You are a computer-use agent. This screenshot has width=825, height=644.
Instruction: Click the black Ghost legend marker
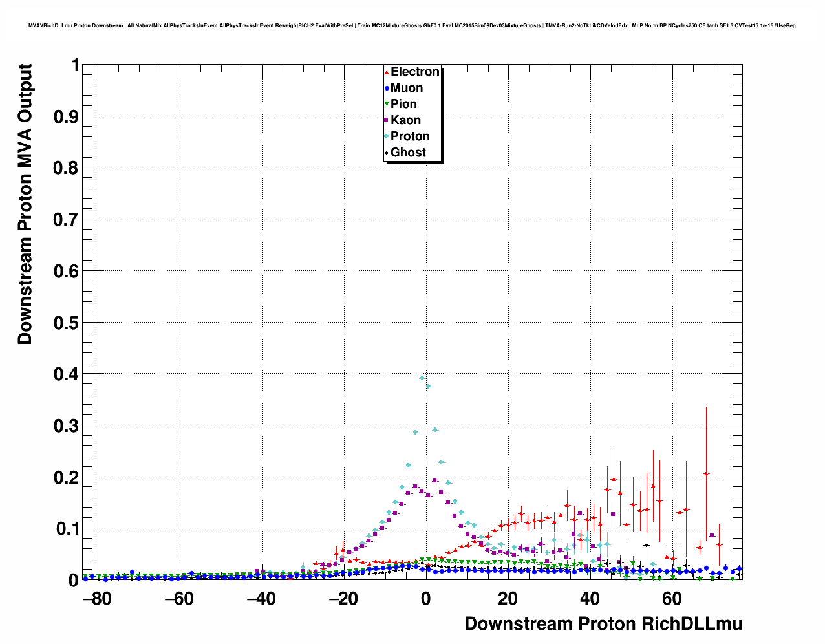point(387,153)
